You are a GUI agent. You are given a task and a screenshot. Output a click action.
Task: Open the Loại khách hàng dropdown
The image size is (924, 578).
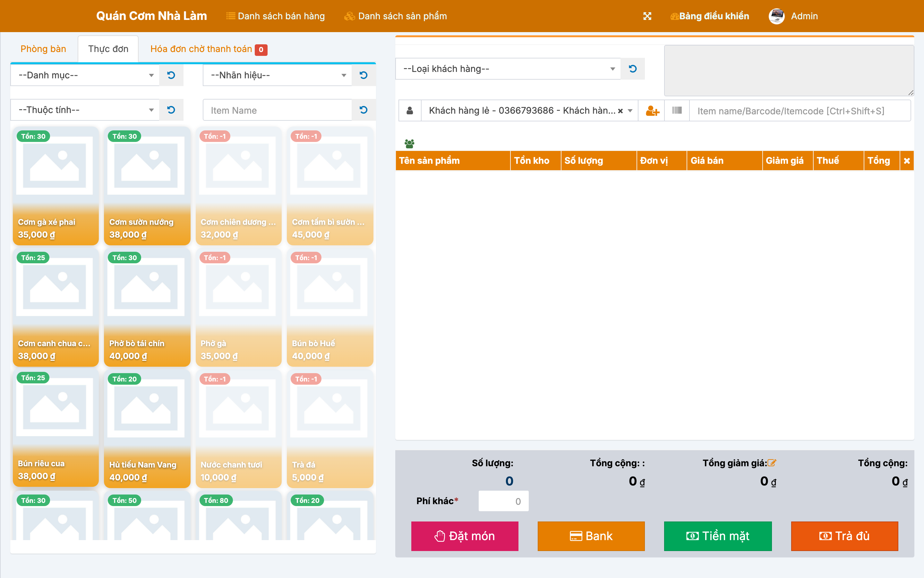click(508, 68)
